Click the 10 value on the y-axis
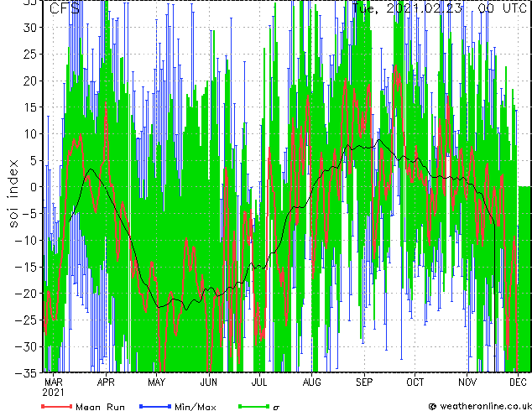 coord(30,134)
